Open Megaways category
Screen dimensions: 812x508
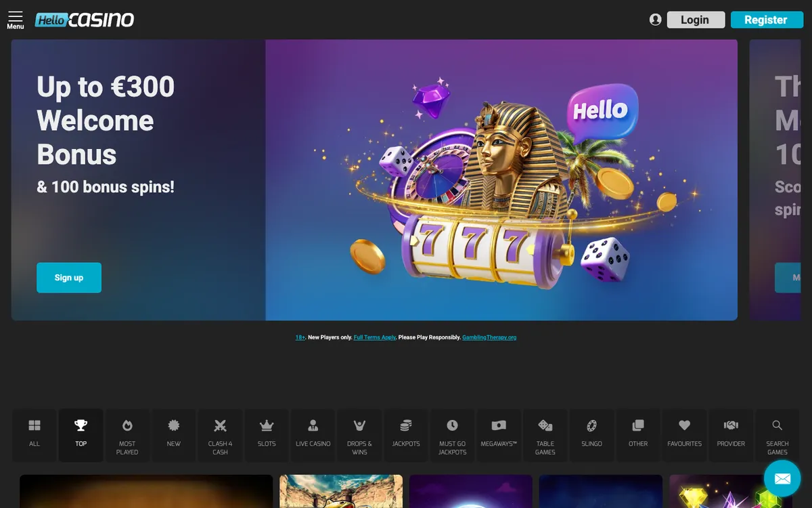click(499, 435)
